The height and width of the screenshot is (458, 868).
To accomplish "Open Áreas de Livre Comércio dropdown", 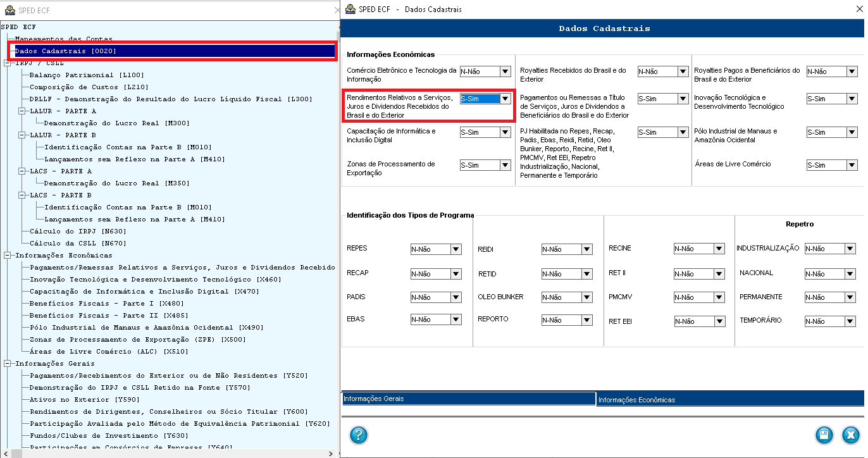I will pos(852,165).
